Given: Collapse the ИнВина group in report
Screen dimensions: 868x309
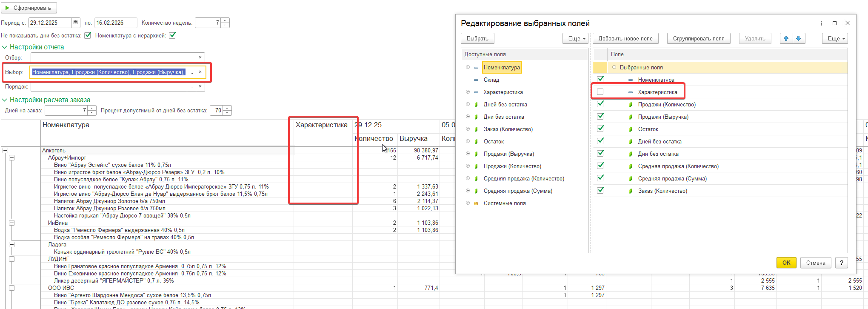Looking at the screenshot, I should tap(12, 223).
